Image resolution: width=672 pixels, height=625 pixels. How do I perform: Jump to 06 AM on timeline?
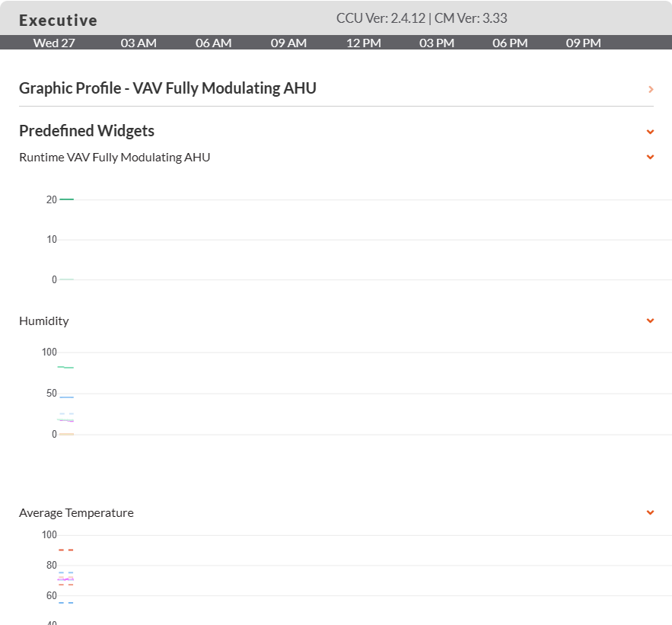point(213,43)
